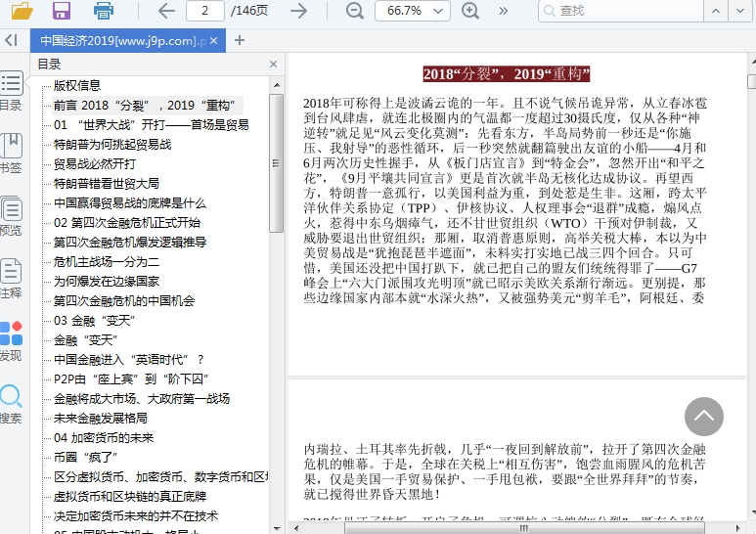
Task: Go to the previous page with the left arrow
Action: 166,11
